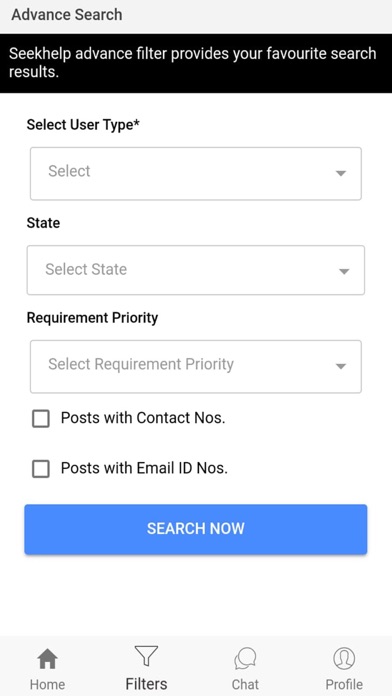392x696 pixels.
Task: Switch to the Home tab label
Action: (x=48, y=684)
